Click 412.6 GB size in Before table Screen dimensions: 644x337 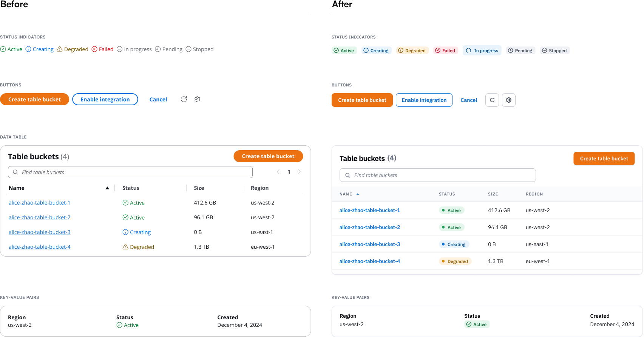coord(205,203)
